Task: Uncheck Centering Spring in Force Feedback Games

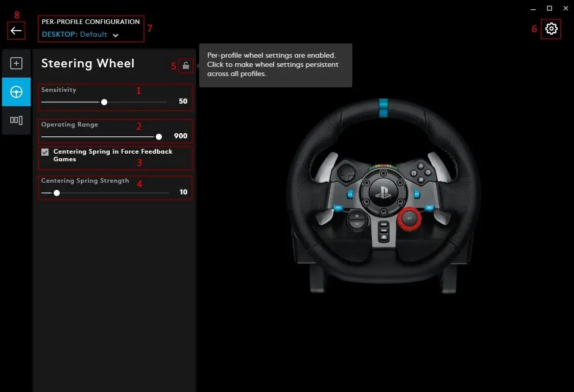Action: pyautogui.click(x=45, y=152)
